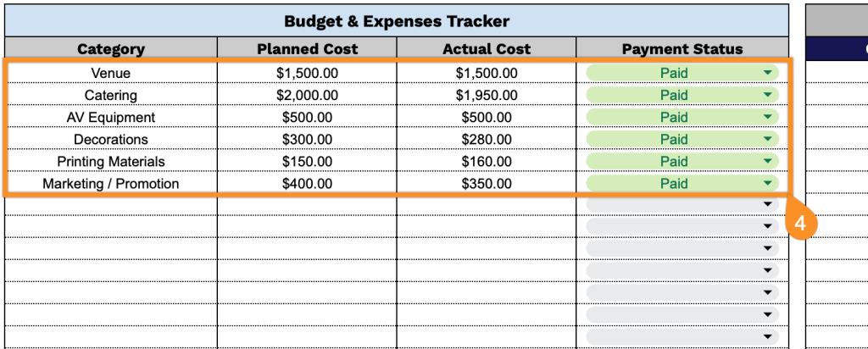Select the Venue category cell
The height and width of the screenshot is (349, 868).
click(x=111, y=73)
